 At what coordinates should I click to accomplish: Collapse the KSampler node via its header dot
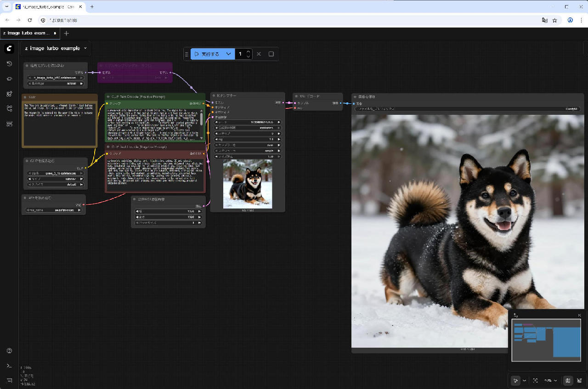tap(214, 96)
